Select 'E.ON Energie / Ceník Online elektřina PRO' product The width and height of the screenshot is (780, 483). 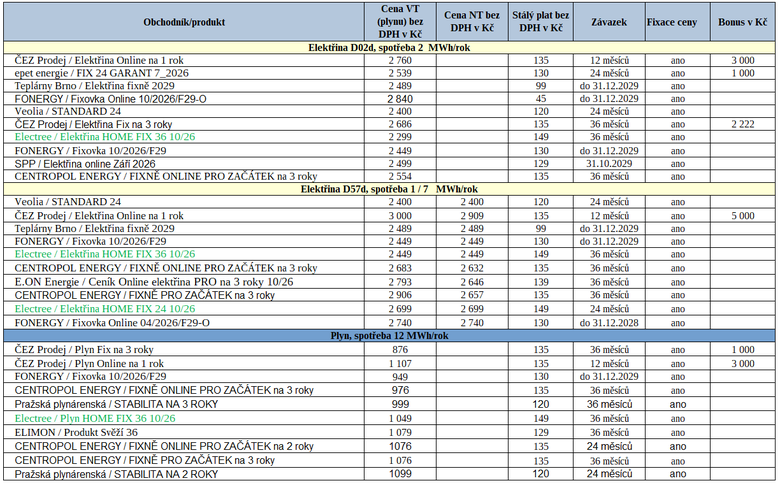pos(154,282)
